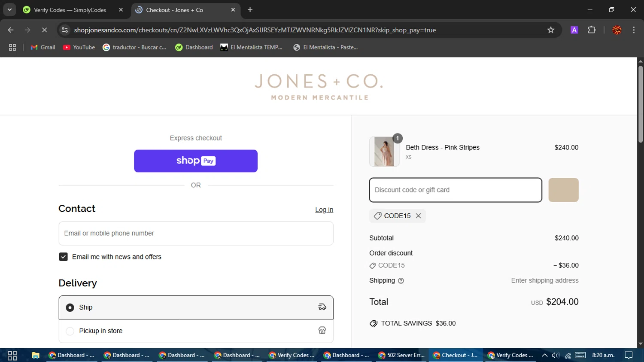The width and height of the screenshot is (644, 362).
Task: Click the Beth Dress - Pink Stripes title
Action: [x=443, y=147]
